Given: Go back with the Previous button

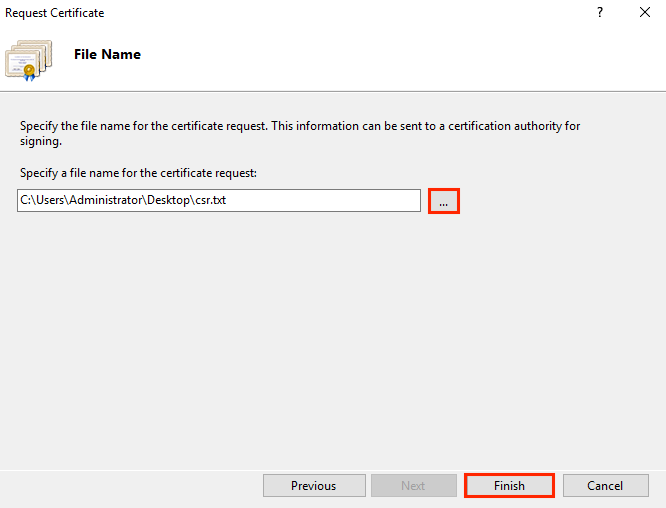Looking at the screenshot, I should tap(313, 486).
